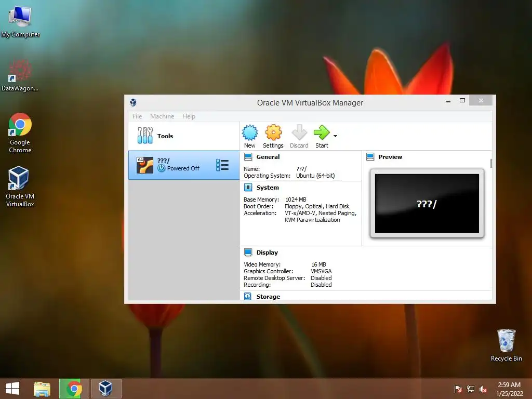Switch to Chrome in the taskbar
Image resolution: width=532 pixels, height=399 pixels.
tap(74, 389)
